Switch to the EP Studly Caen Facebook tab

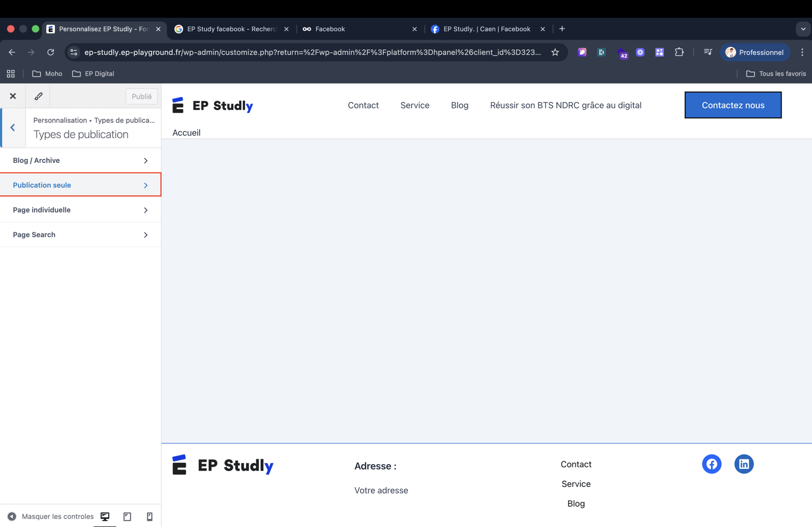click(486, 29)
